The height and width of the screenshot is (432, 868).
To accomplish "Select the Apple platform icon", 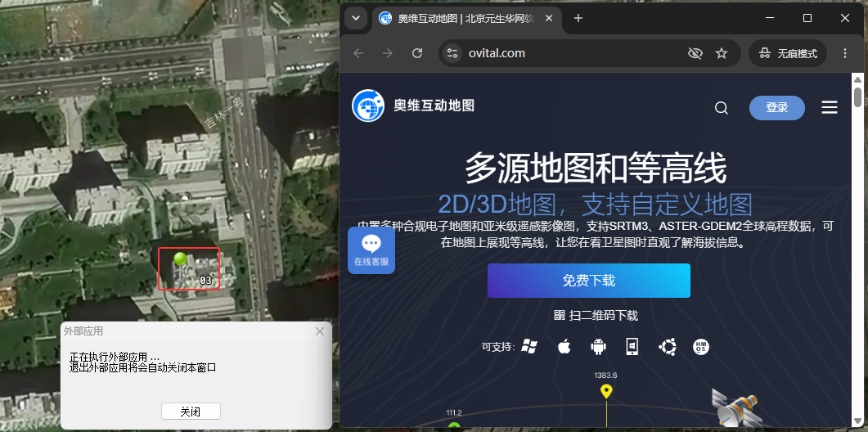I will point(564,347).
